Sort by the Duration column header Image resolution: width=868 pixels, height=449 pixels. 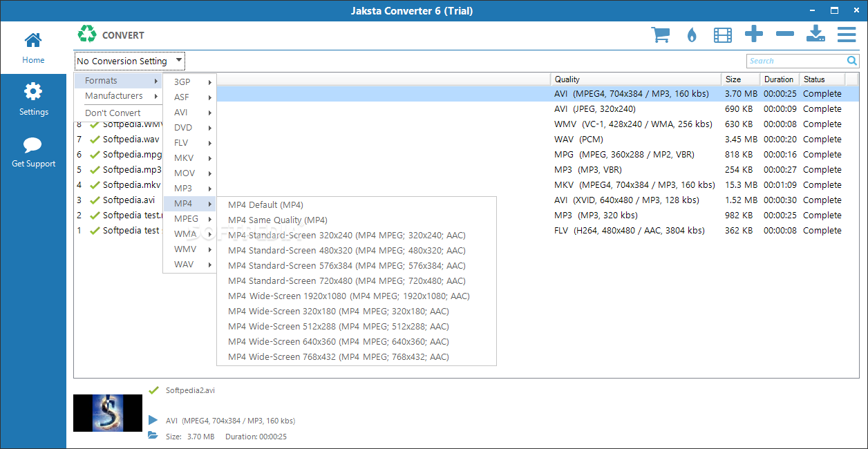coord(780,79)
